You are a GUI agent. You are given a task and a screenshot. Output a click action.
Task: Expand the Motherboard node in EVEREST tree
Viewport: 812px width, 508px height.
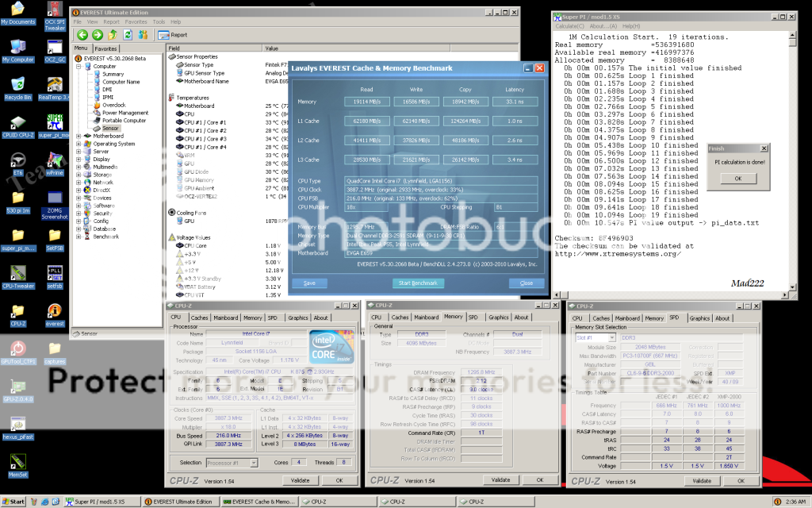click(77, 136)
